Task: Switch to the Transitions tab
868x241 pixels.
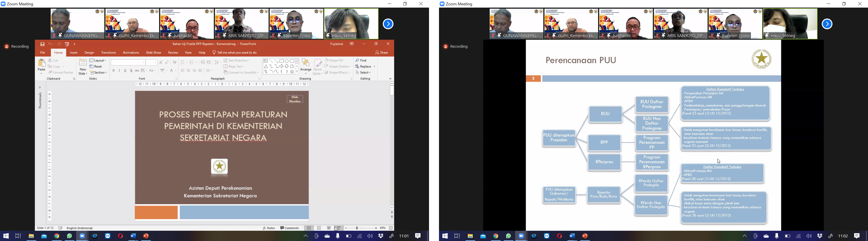Action: (108, 53)
